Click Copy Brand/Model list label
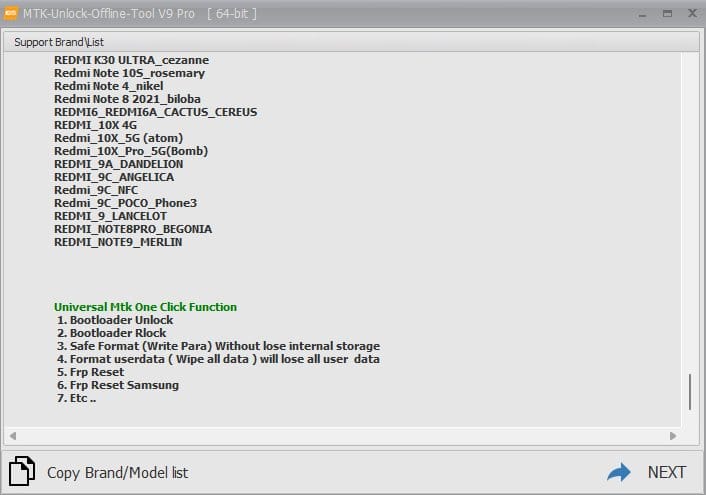The width and height of the screenshot is (706, 495). pos(118,472)
